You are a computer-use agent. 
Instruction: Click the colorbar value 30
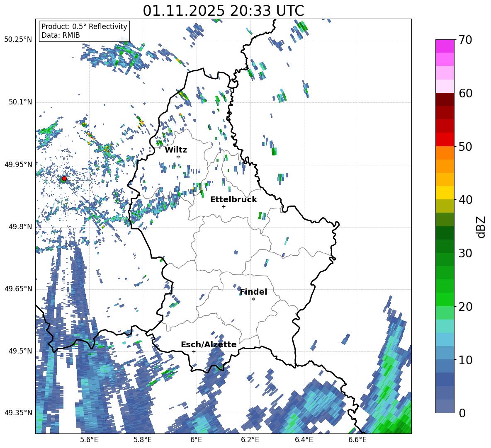(x=465, y=253)
